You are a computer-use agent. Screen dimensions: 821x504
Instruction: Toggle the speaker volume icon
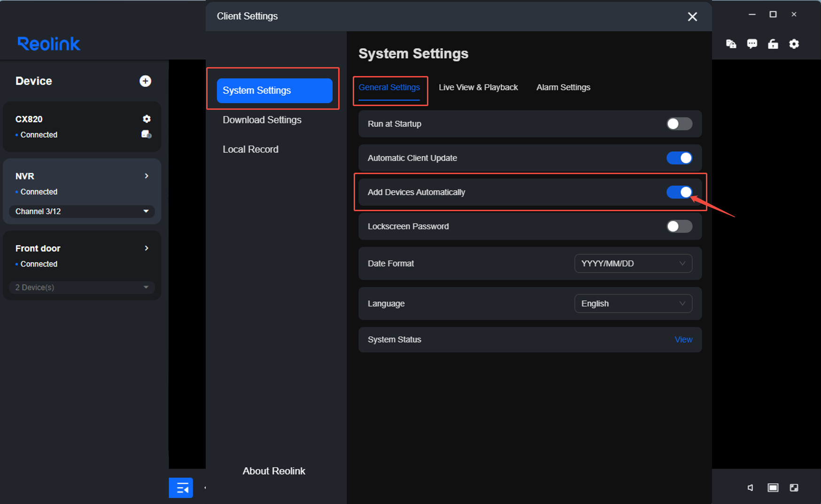751,488
